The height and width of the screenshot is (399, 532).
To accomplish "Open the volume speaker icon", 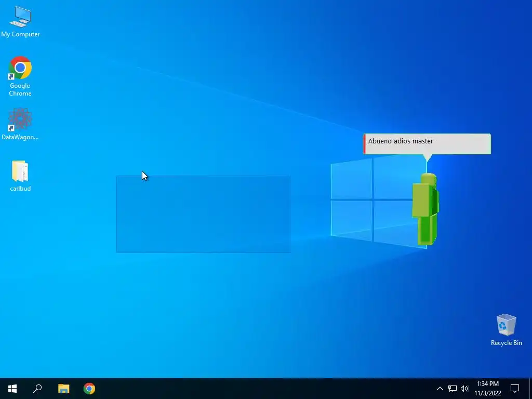I will point(464,389).
